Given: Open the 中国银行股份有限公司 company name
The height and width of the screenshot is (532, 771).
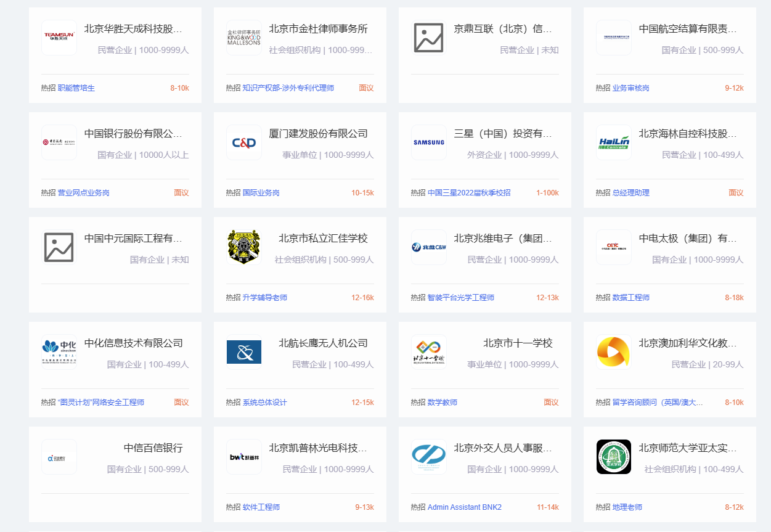Looking at the screenshot, I should [133, 134].
